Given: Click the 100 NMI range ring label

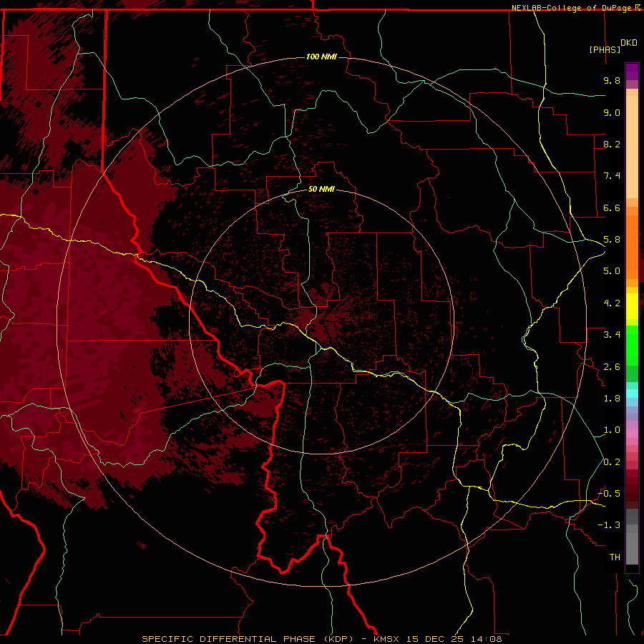Looking at the screenshot, I should pos(321,57).
